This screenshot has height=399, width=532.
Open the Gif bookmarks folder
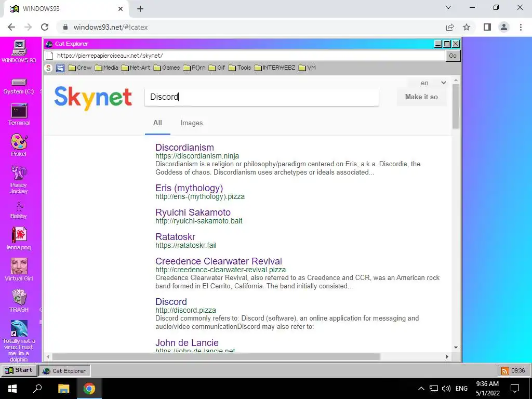click(217, 68)
